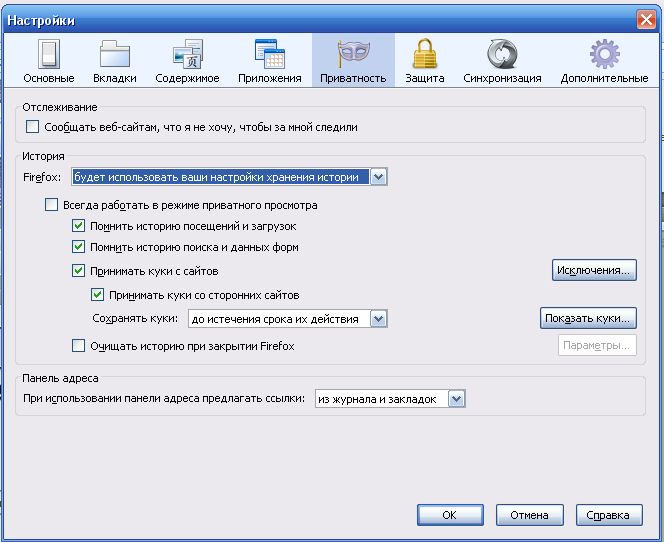Open the Дополнительные gear icon
This screenshot has width=664, height=542.
604,55
